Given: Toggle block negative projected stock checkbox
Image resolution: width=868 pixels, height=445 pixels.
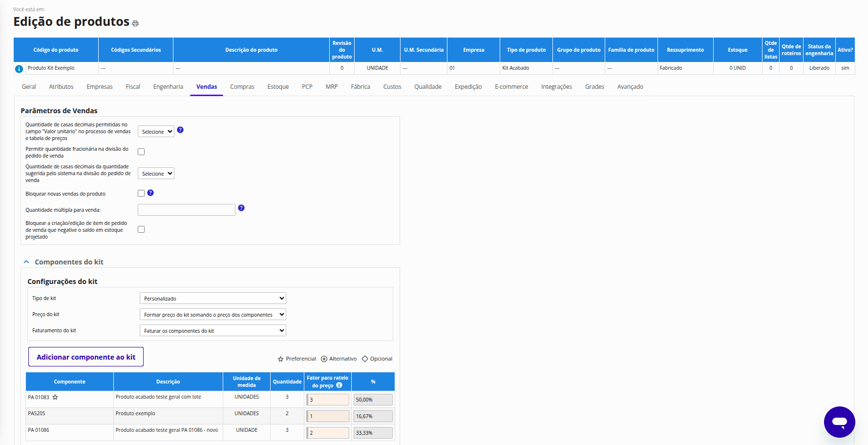Looking at the screenshot, I should 141,229.
